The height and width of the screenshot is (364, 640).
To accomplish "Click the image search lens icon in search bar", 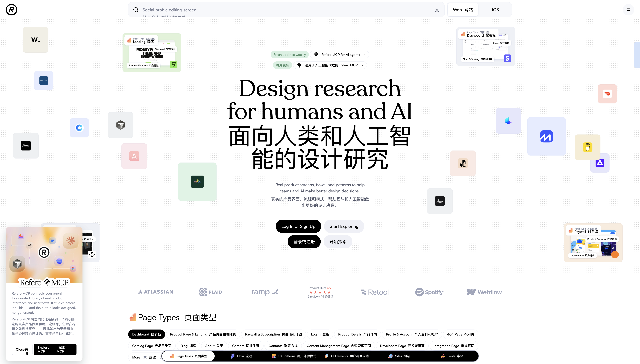I will 437,10.
